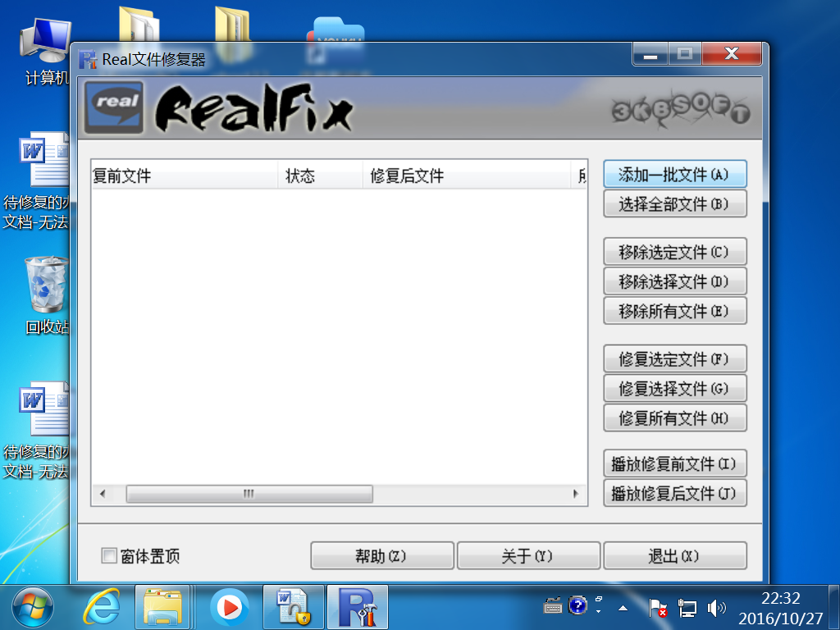Click the RealFix window title bar icon
This screenshot has height=630, width=840.
(87, 59)
